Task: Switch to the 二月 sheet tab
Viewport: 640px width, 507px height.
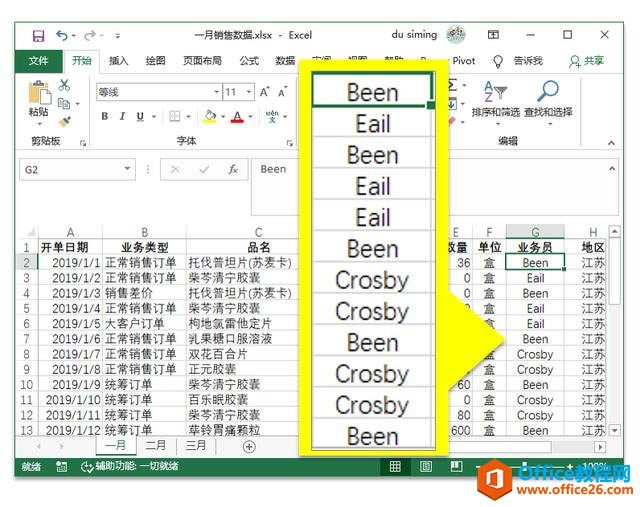Action: click(x=156, y=445)
